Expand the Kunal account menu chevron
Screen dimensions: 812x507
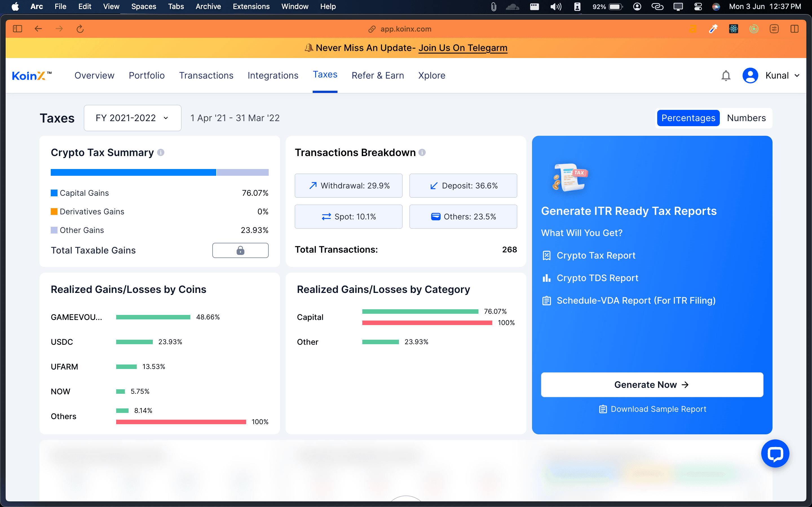click(797, 76)
